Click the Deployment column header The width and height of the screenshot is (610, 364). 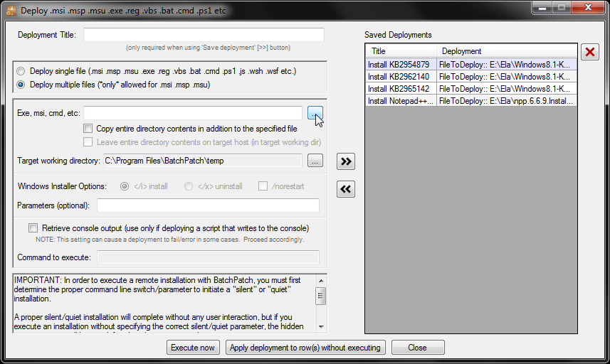pyautogui.click(x=507, y=51)
